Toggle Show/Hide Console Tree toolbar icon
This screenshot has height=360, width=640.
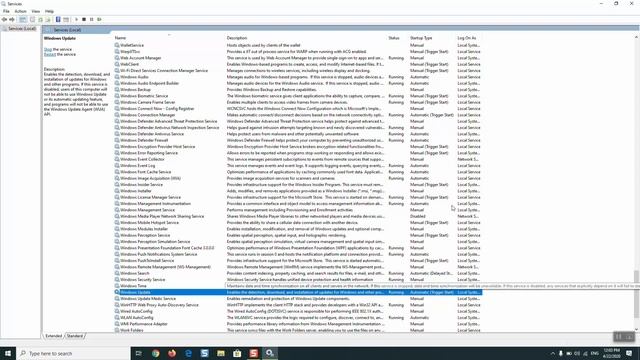[23, 20]
